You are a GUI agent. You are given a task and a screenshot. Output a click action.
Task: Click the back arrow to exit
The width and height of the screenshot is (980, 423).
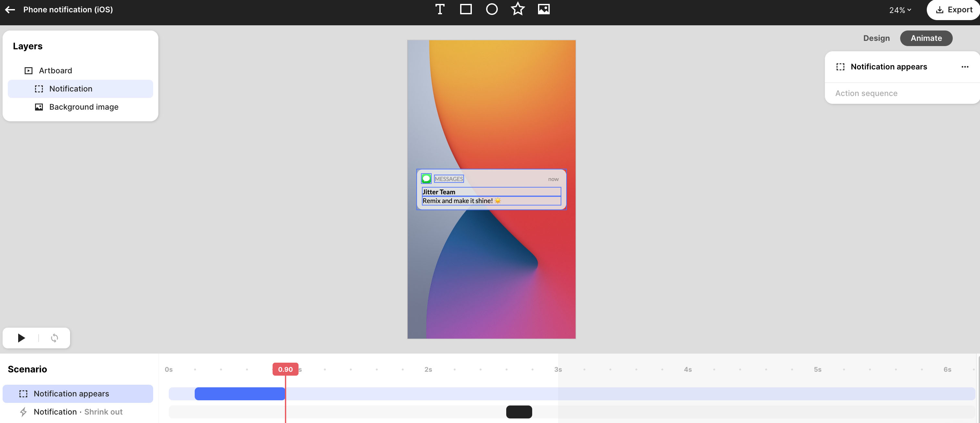coord(10,10)
